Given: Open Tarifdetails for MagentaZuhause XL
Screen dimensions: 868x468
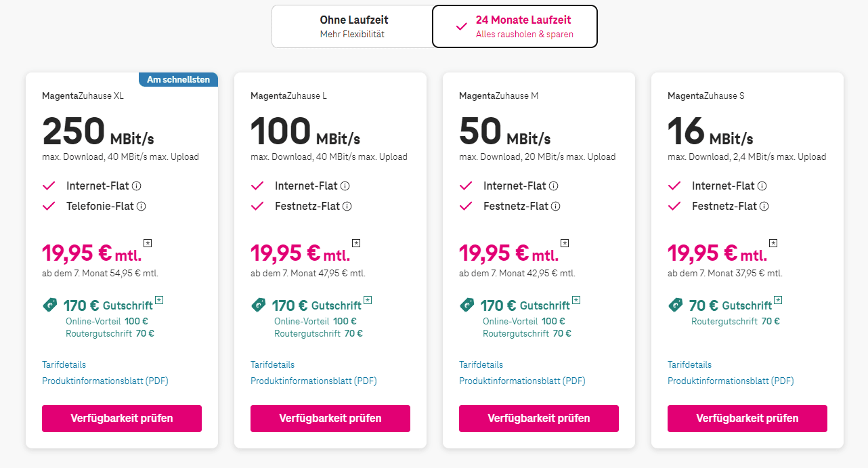Looking at the screenshot, I should 64,364.
